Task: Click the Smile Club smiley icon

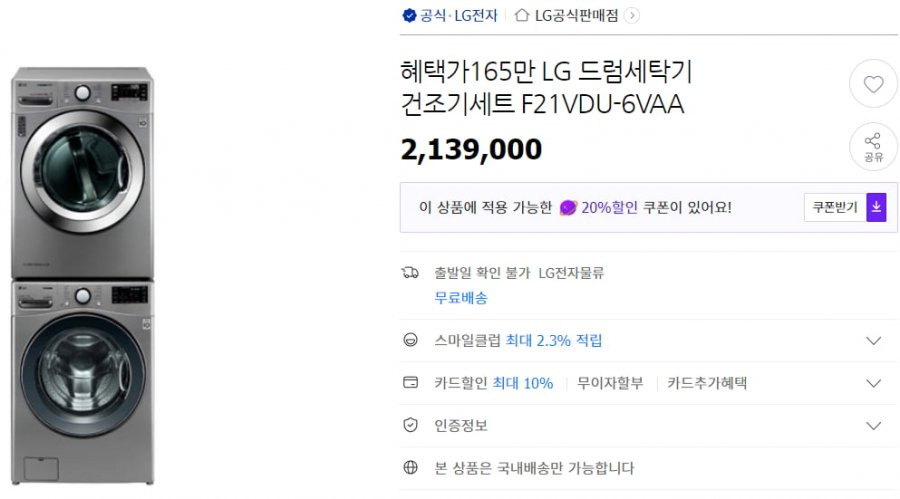Action: tap(410, 340)
